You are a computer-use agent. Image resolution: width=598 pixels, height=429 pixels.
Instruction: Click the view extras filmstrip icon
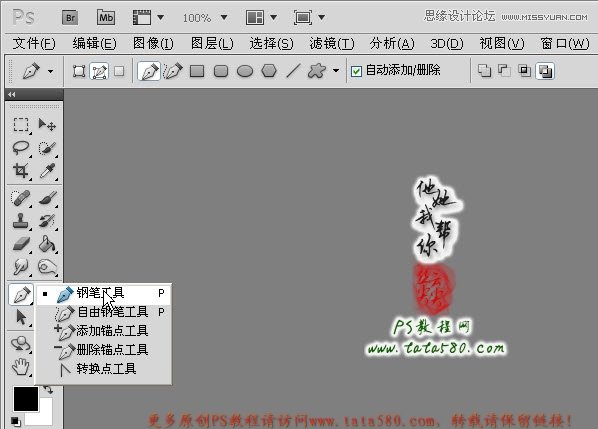[x=141, y=18]
